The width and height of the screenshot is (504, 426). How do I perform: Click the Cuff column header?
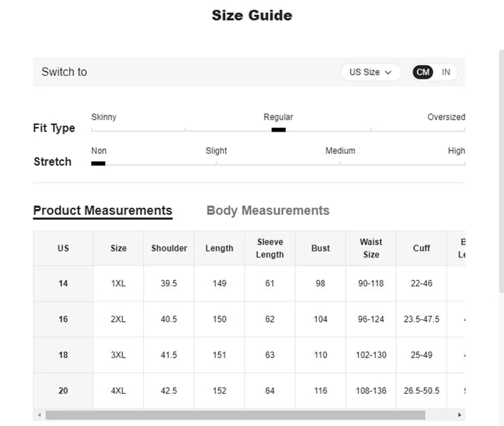coord(421,248)
